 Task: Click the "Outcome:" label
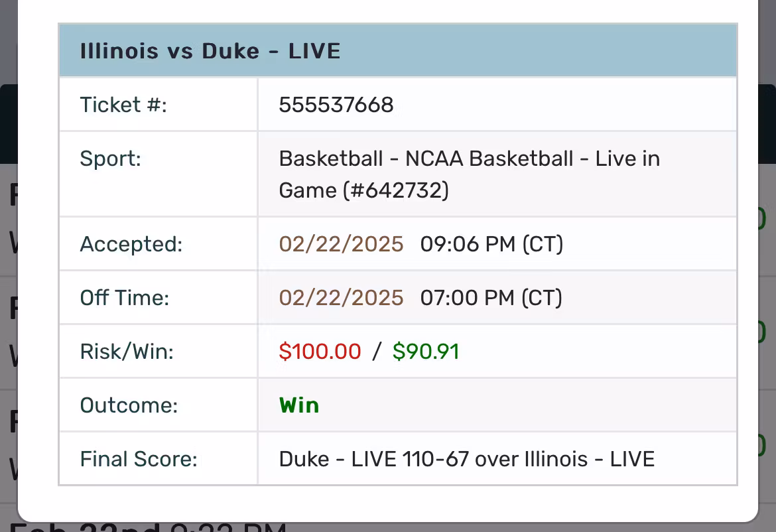click(129, 405)
